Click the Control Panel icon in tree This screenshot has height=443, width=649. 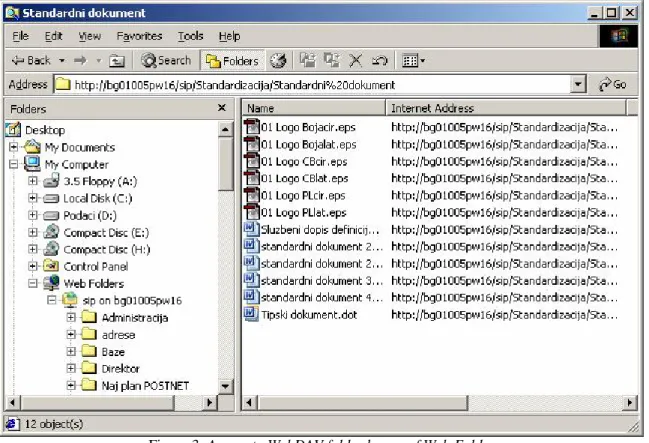click(51, 266)
